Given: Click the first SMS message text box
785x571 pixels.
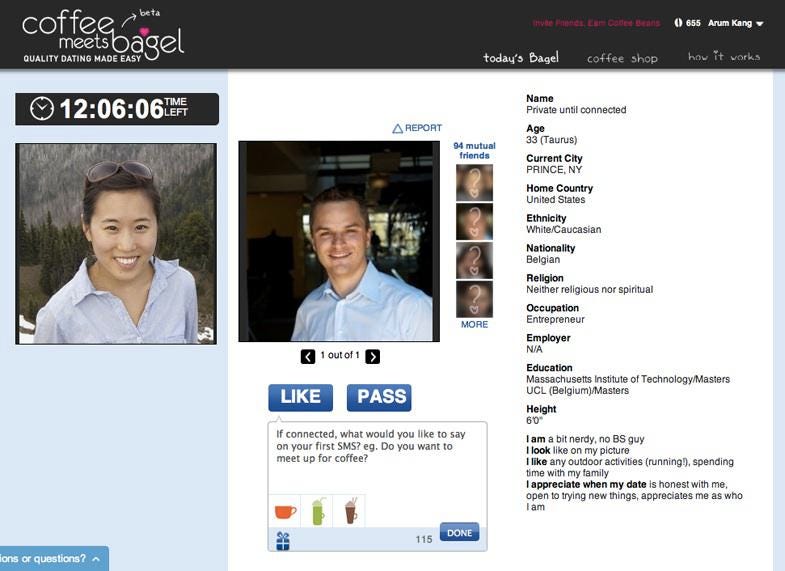Looking at the screenshot, I should tap(377, 457).
